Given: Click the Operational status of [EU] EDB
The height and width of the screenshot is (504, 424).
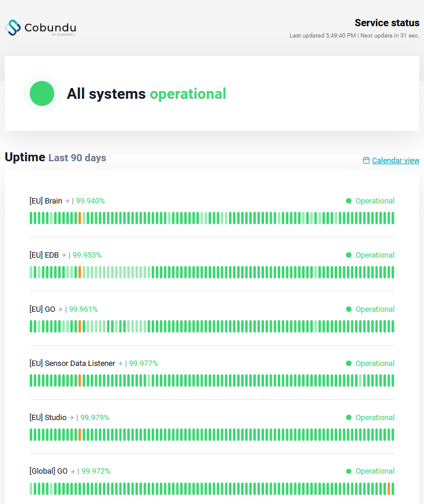Looking at the screenshot, I should tap(370, 255).
